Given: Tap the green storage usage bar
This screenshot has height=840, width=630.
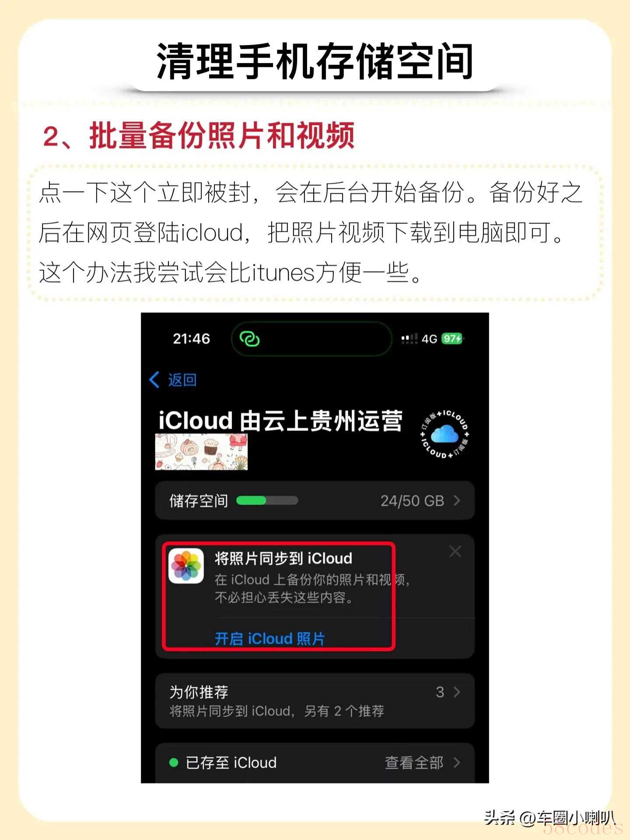Looking at the screenshot, I should [x=267, y=500].
